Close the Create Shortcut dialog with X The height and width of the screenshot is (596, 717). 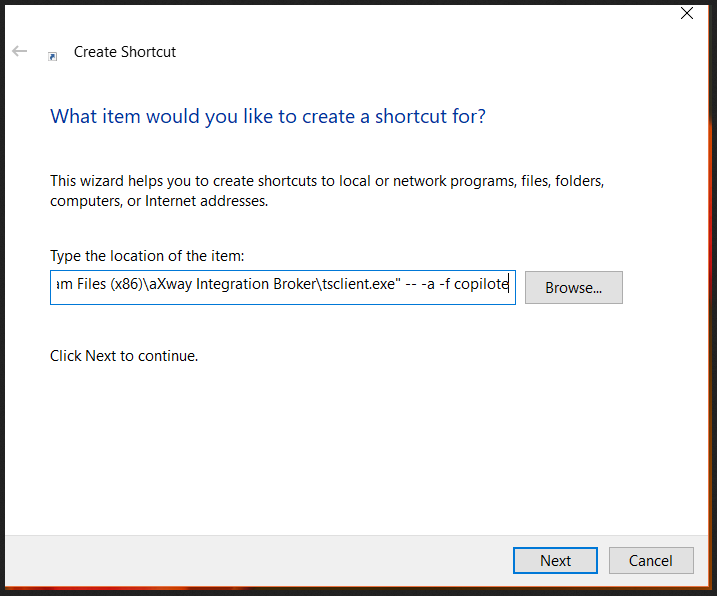pos(687,13)
